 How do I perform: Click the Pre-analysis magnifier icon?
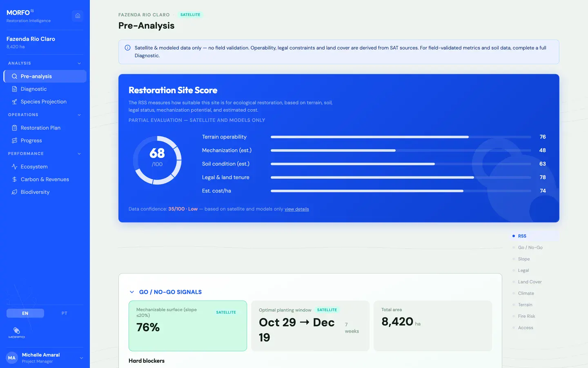14,76
